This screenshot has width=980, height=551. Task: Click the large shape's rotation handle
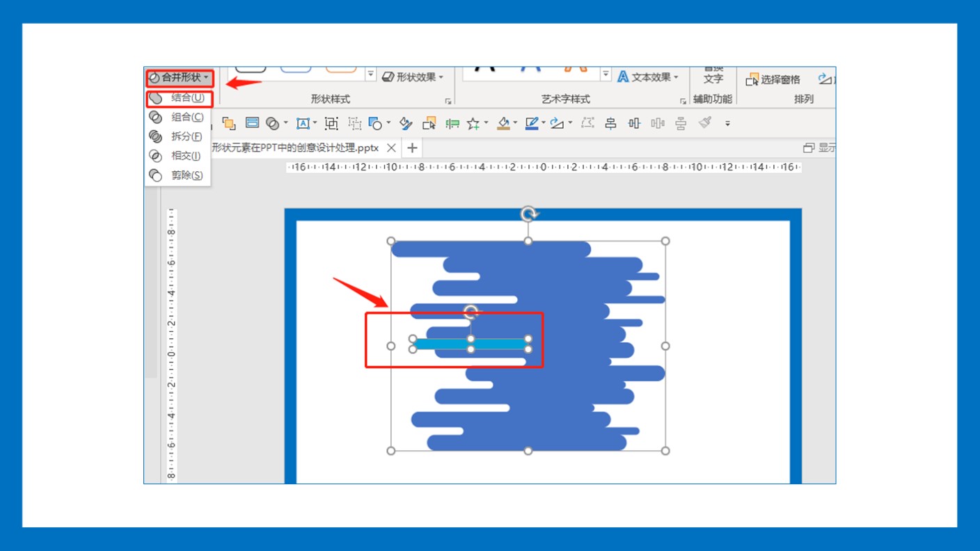[x=528, y=213]
